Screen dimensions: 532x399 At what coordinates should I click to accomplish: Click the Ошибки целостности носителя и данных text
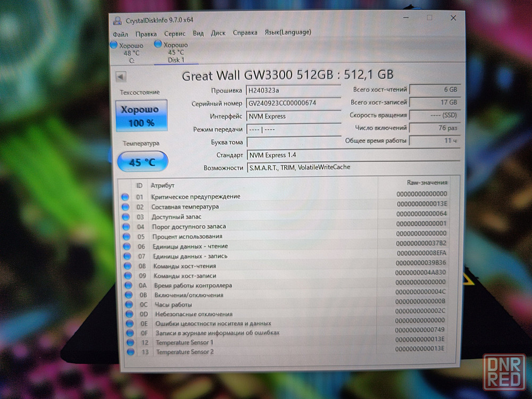coord(213,323)
